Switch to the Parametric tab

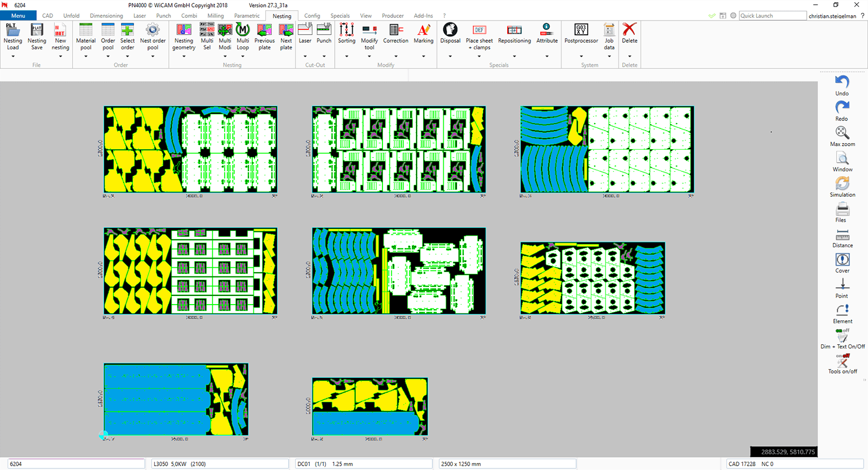pos(247,16)
